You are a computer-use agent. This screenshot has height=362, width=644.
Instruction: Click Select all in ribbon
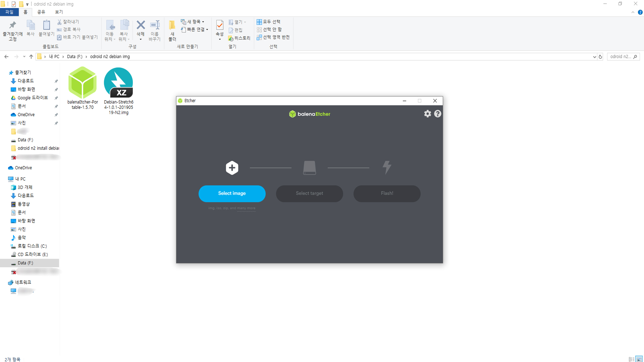click(x=268, y=22)
